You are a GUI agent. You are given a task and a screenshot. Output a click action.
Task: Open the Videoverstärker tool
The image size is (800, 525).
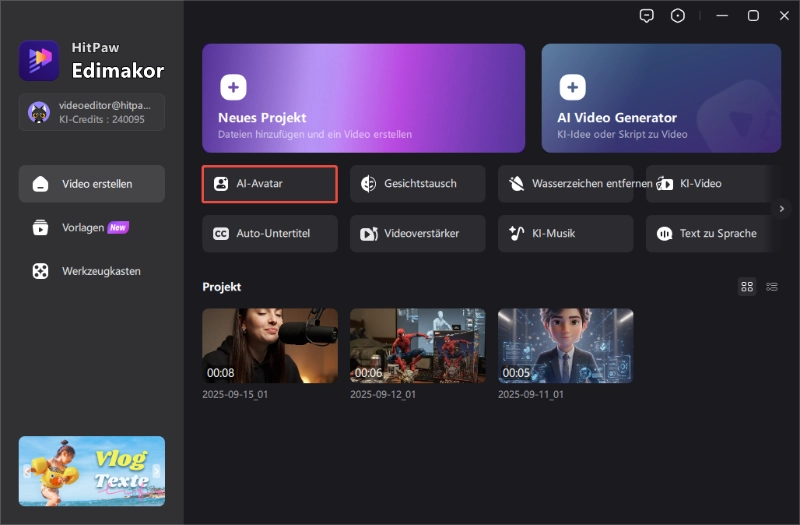(x=418, y=234)
